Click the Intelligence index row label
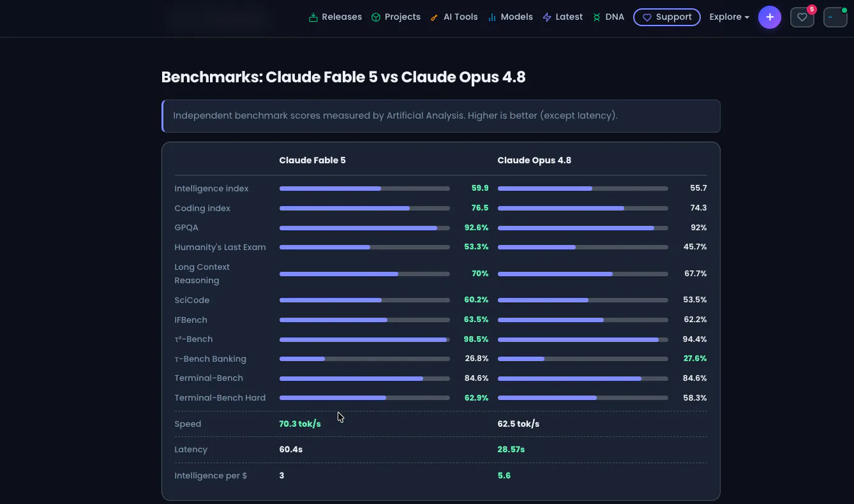 [x=211, y=189]
